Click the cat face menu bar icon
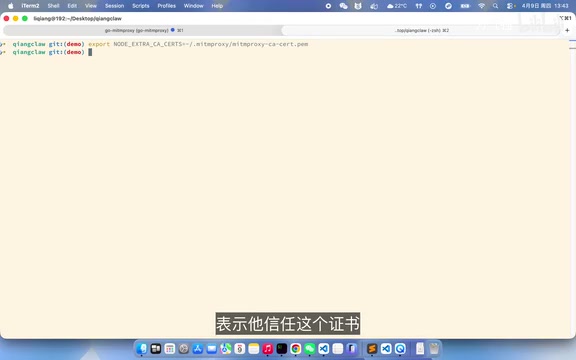This screenshot has width=576, height=360. (358, 6)
